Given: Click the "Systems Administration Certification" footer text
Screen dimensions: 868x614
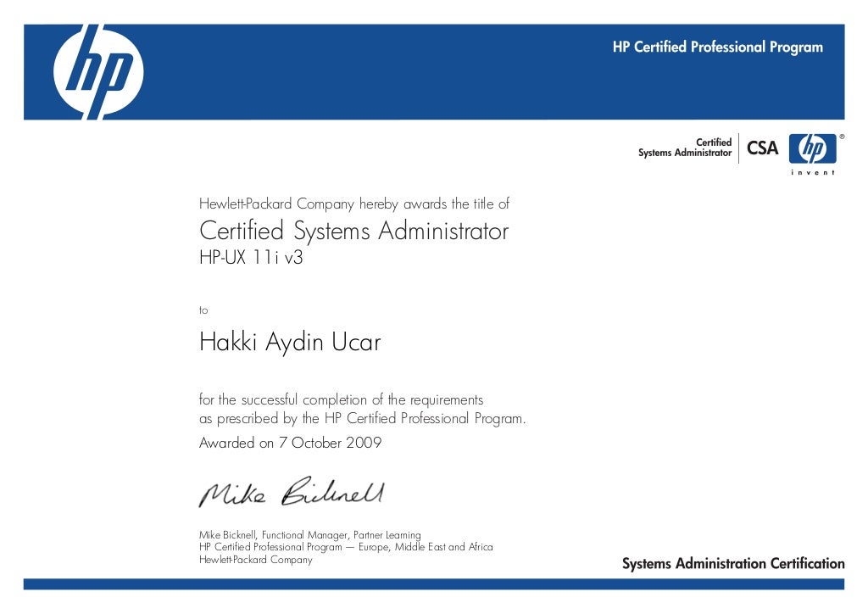Looking at the screenshot, I should (x=733, y=564).
